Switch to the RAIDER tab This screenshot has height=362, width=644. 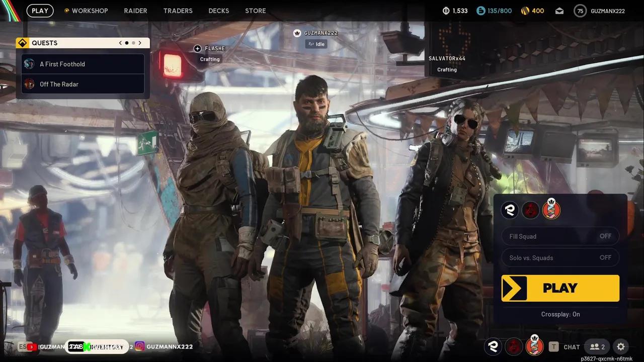click(x=136, y=11)
